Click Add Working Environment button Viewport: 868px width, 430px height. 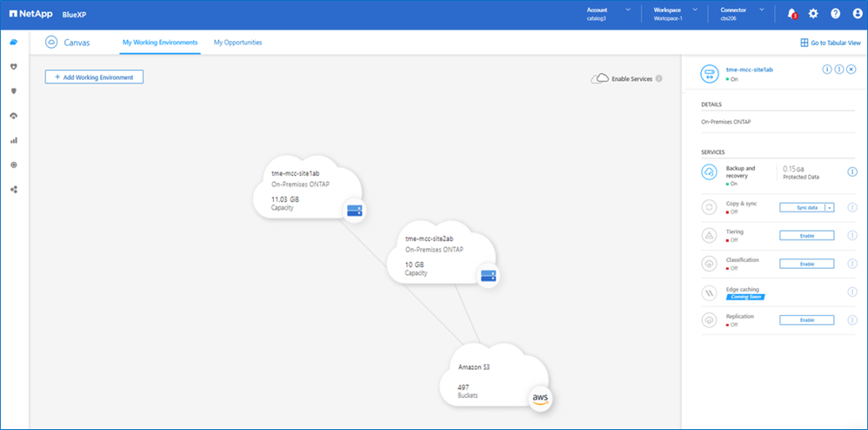94,77
